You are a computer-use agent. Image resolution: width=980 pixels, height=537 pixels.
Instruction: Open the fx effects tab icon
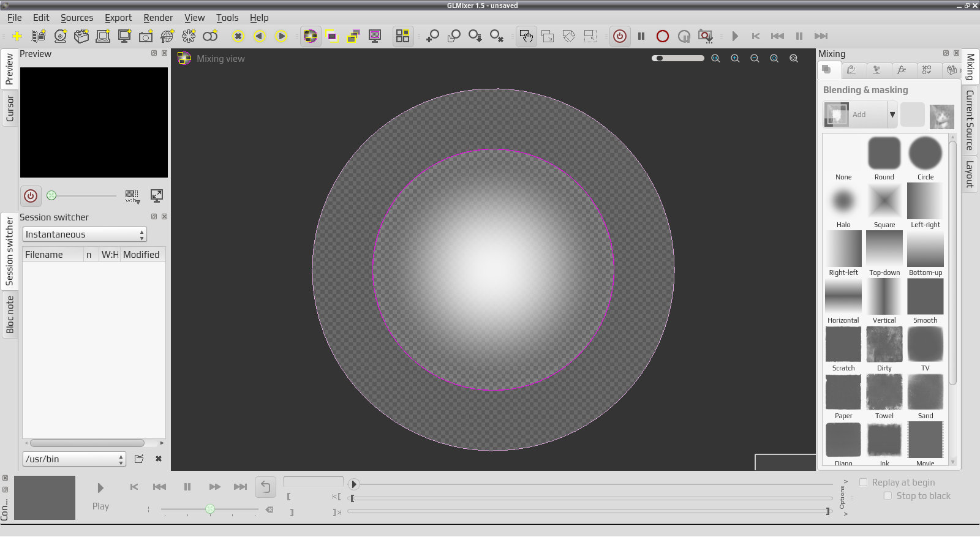pyautogui.click(x=901, y=70)
